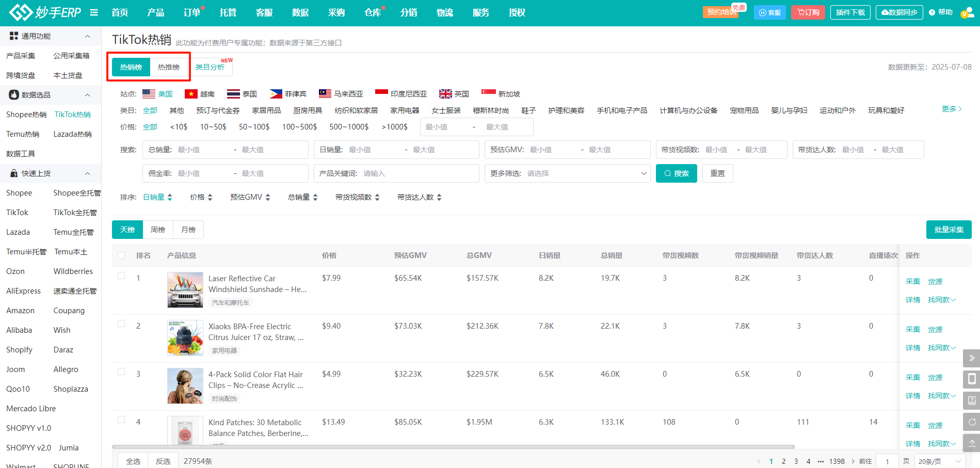Open the 订单 top menu
Image resolution: width=980 pixels, height=468 pixels.
click(192, 12)
